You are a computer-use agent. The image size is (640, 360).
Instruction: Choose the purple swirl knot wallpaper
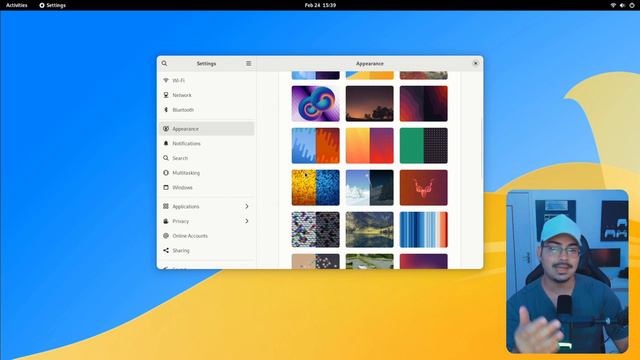[316, 104]
